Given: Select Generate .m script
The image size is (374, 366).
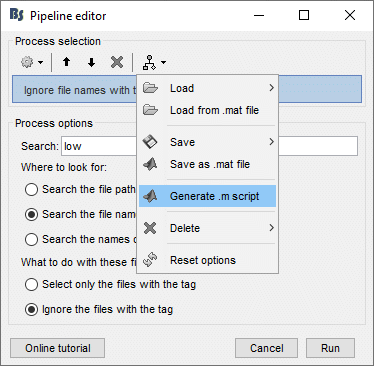Looking at the screenshot, I should point(207,196).
